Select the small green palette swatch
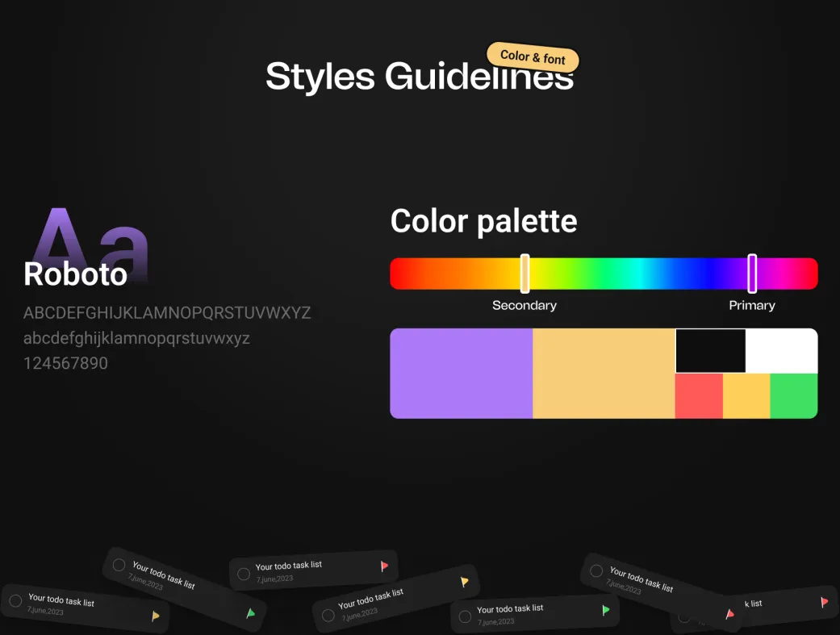Image resolution: width=840 pixels, height=635 pixels. tap(793, 396)
